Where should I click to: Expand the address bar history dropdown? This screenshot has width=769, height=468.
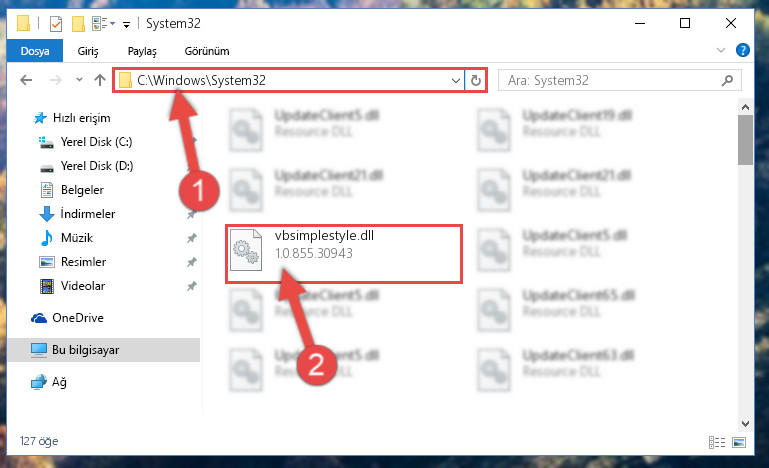coord(456,80)
